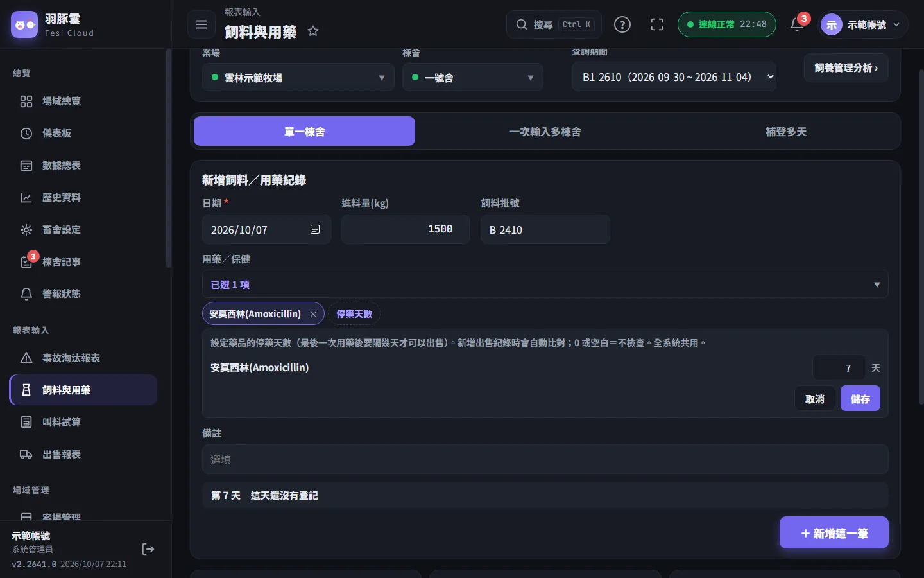The width and height of the screenshot is (924, 578).
Task: Open 事故淘汰報表 in sidebar
Action: tap(83, 358)
